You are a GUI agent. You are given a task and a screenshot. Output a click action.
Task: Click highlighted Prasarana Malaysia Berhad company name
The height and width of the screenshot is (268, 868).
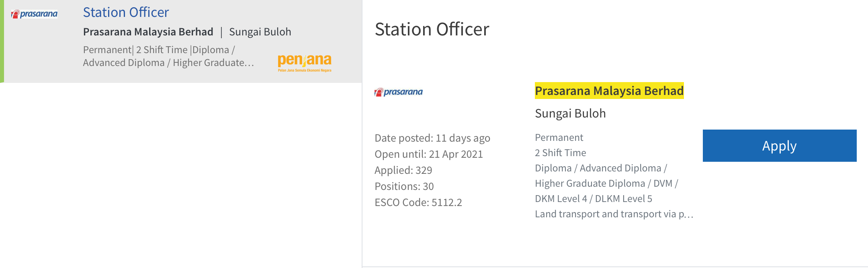(x=609, y=91)
